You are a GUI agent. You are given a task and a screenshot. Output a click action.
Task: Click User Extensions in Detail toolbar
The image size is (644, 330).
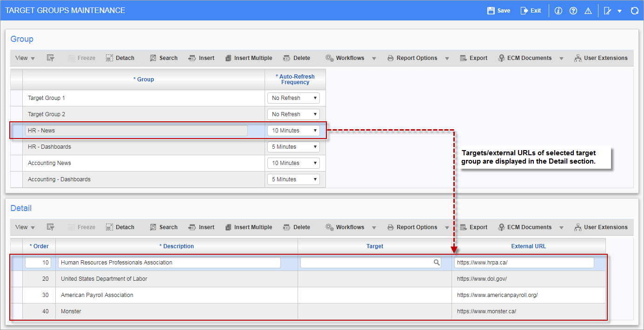601,227
